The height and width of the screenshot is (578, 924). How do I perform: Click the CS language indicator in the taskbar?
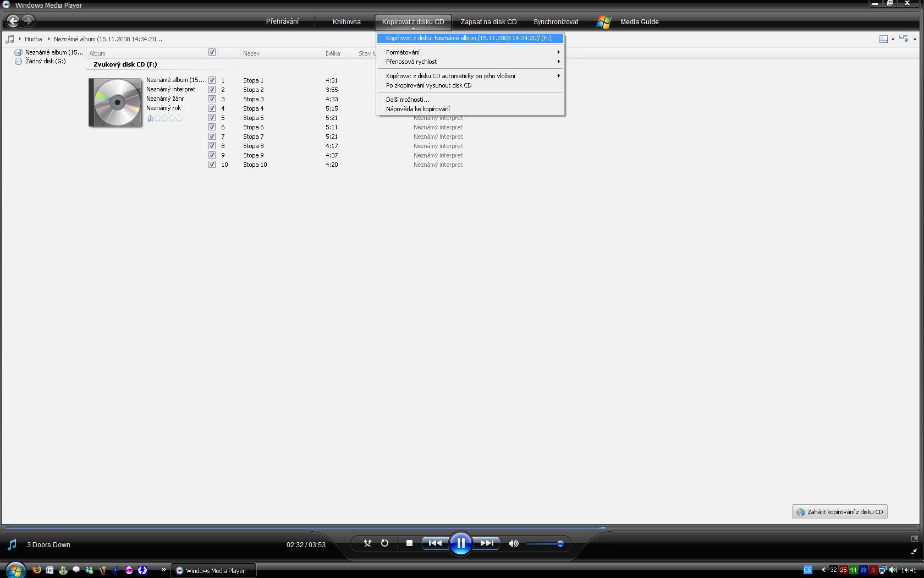(807, 570)
